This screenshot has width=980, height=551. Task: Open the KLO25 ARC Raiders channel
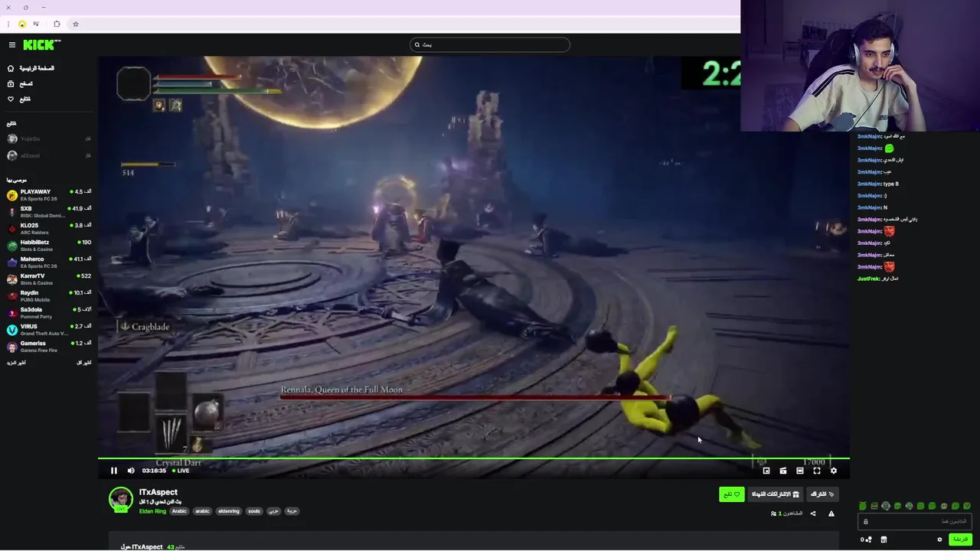tap(48, 229)
